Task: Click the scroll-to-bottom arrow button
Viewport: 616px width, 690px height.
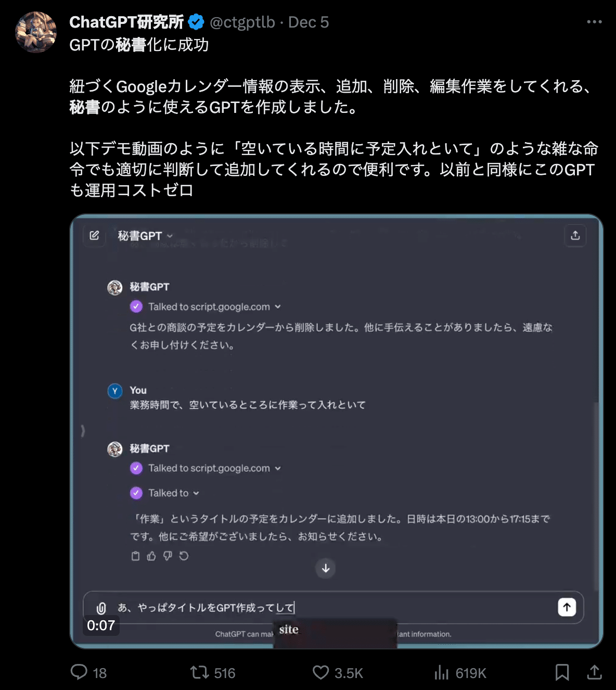Action: point(326,568)
